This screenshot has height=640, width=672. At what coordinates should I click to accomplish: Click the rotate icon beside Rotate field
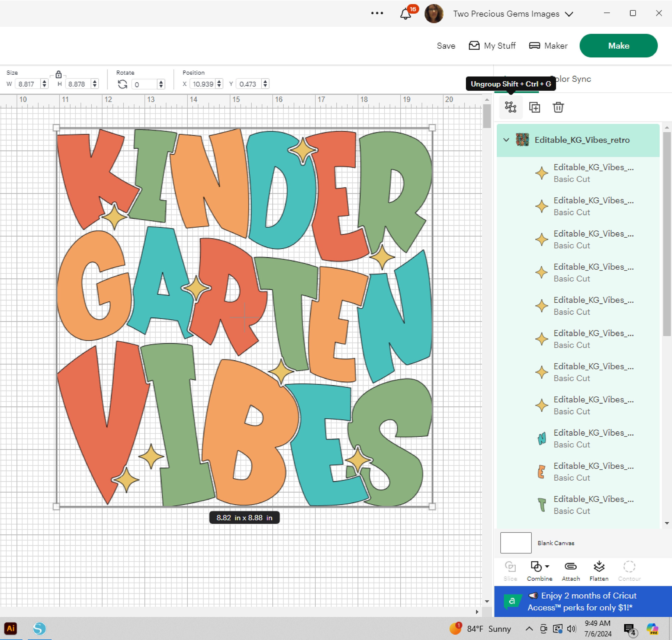click(122, 84)
